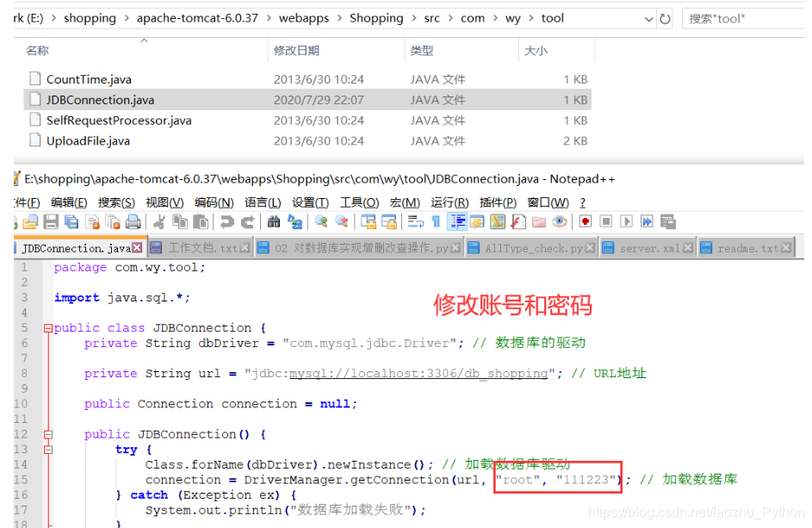The image size is (812, 528).
Task: Click Save recorded macro icon
Action: tap(668, 221)
